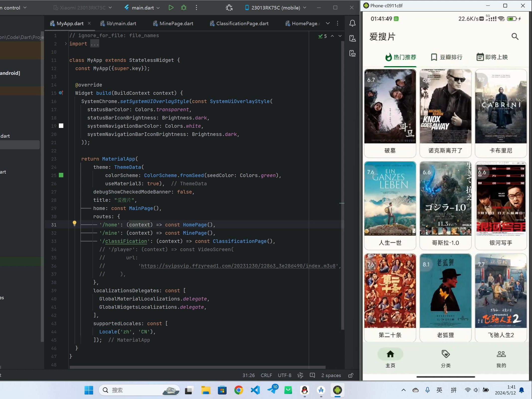Open the 银河写手 movie card

click(x=501, y=205)
